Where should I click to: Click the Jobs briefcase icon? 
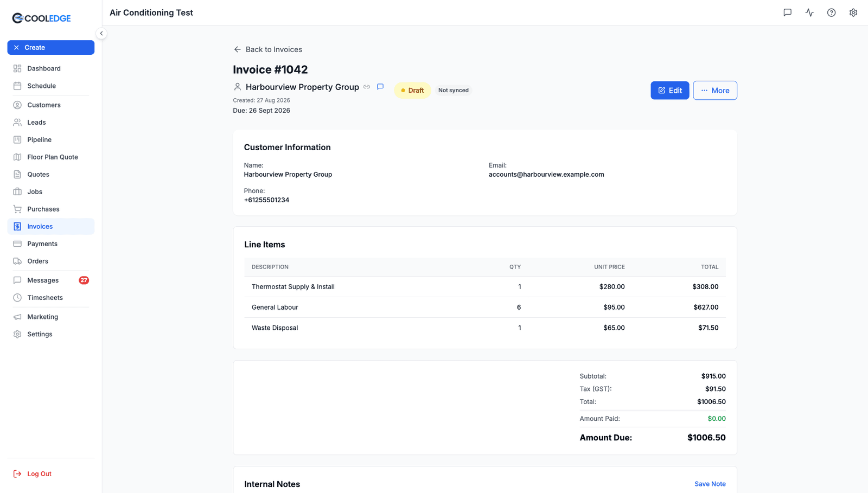[17, 192]
